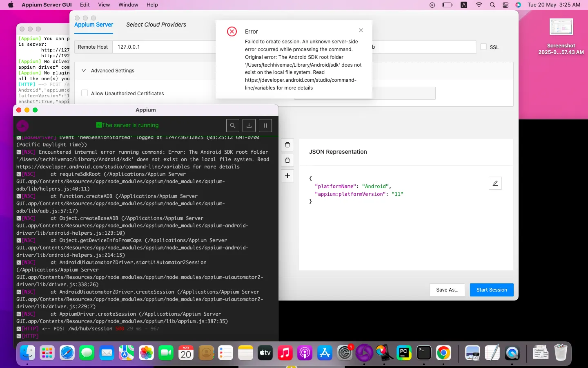588x368 pixels.
Task: Switch to the Appium Server tab
Action: [94, 25]
